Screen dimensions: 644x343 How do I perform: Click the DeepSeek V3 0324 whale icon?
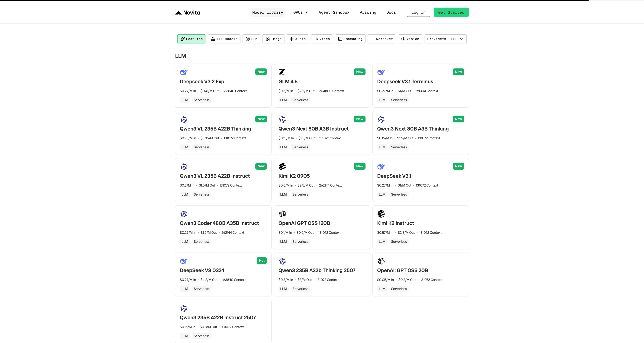click(x=184, y=261)
